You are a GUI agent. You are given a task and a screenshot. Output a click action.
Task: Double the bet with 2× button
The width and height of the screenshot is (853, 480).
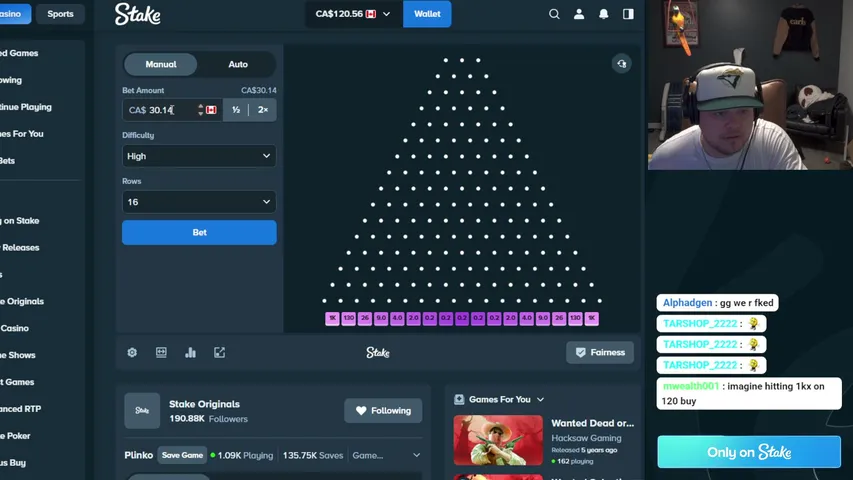[x=263, y=110]
